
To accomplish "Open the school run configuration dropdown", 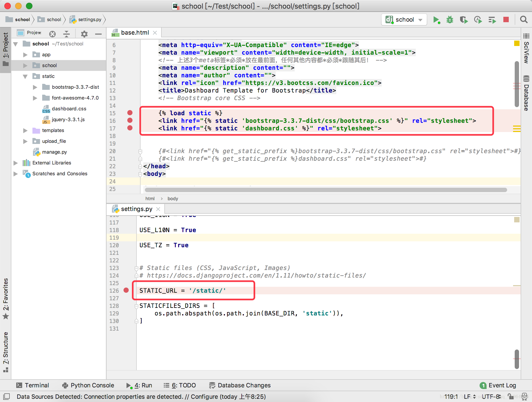I will pos(404,19).
